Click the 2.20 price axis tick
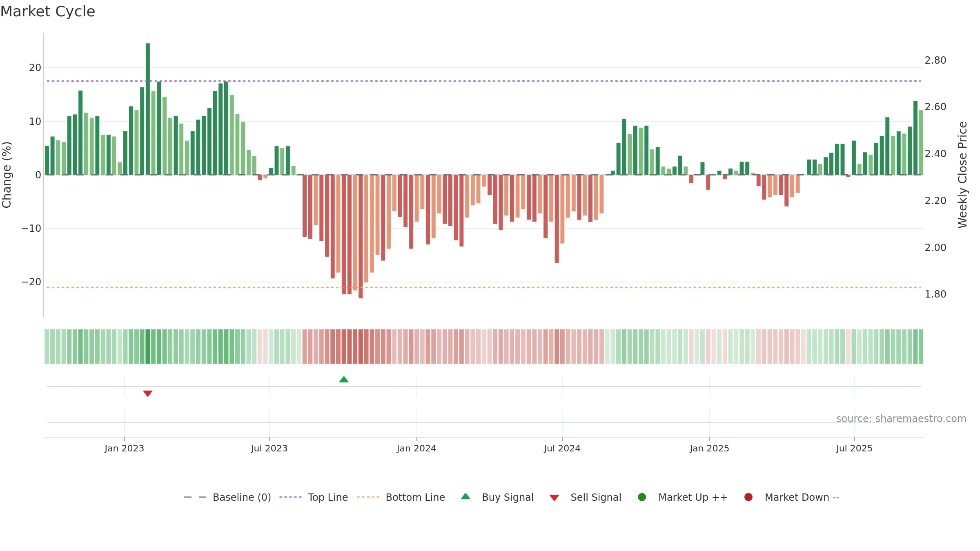 pos(935,201)
